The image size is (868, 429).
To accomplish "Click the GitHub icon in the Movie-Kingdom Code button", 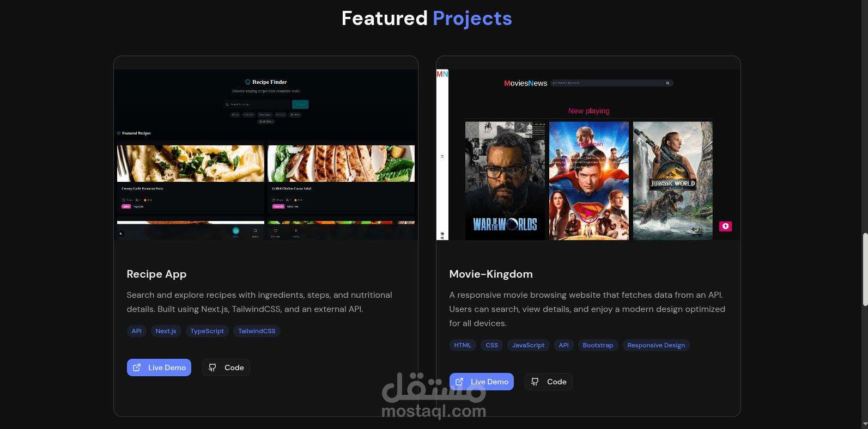I will 535,382.
